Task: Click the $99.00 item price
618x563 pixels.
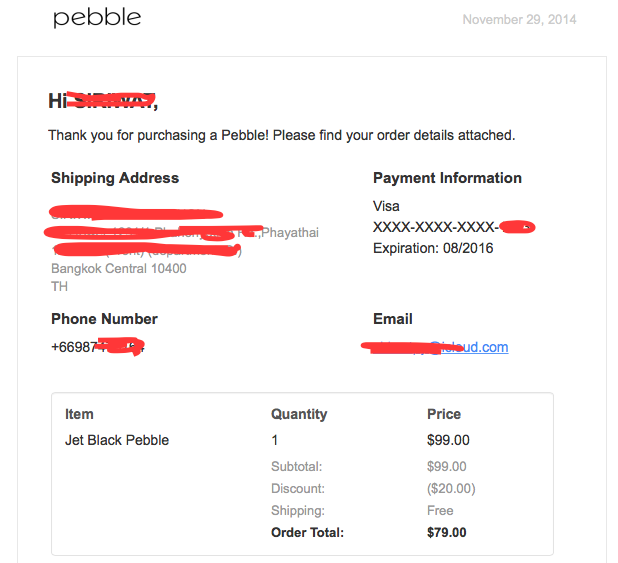Action: pos(448,440)
